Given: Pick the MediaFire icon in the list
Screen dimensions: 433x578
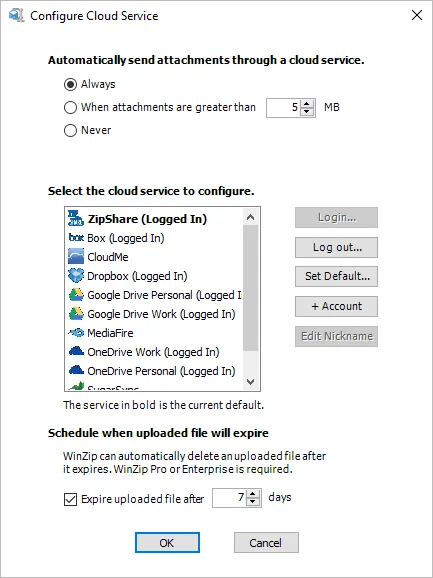Looking at the screenshot, I should [x=76, y=333].
